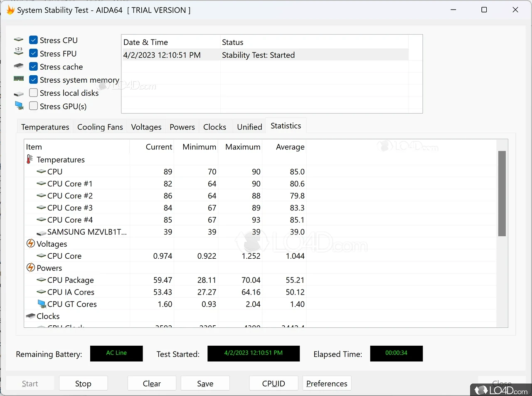
Task: Click the Date & Time log column header
Action: tap(171, 42)
